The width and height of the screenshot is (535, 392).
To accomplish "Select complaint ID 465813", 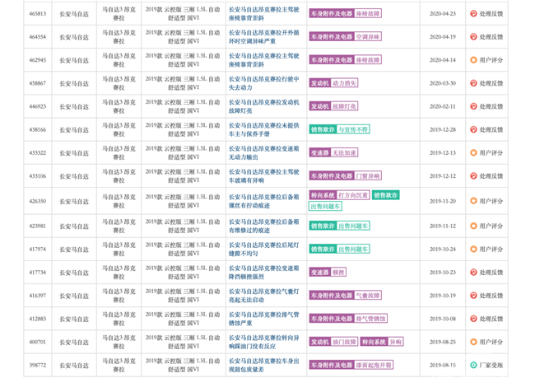I will click(x=38, y=14).
